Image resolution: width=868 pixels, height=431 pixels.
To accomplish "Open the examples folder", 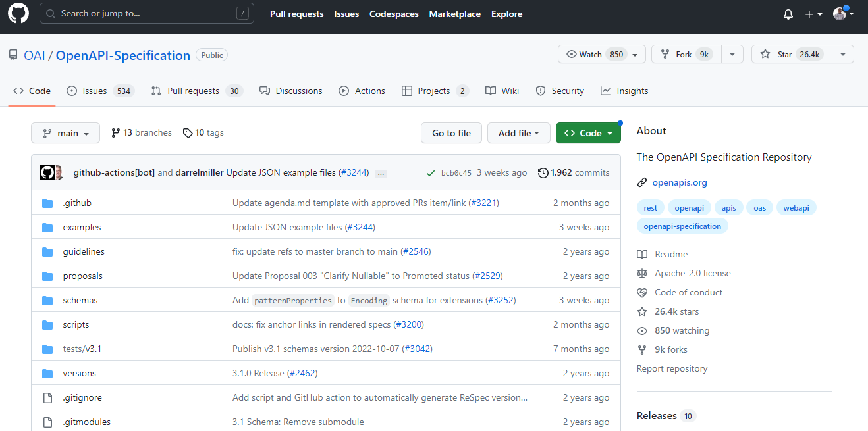I will (x=82, y=227).
